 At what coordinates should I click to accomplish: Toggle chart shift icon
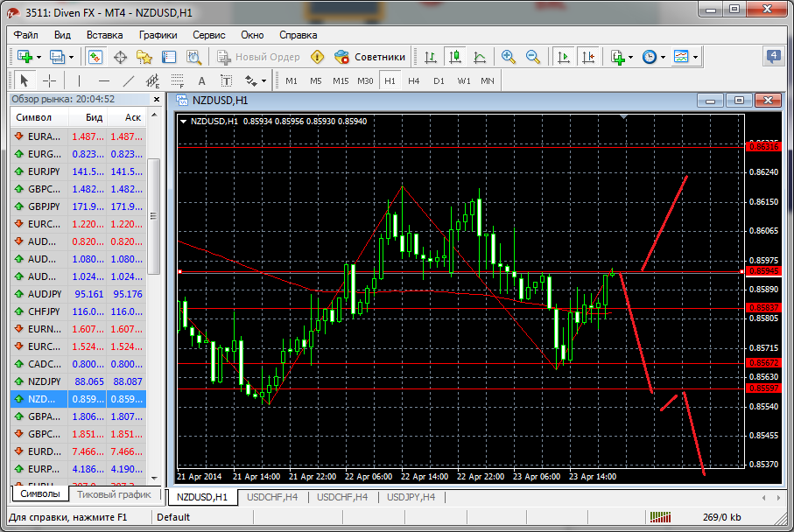coord(588,57)
